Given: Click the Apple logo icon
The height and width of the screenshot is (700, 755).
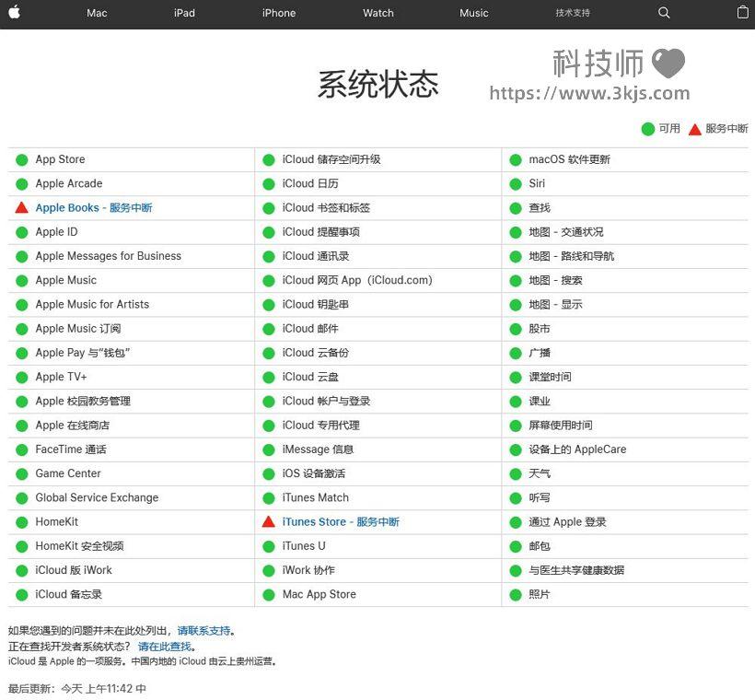Looking at the screenshot, I should pyautogui.click(x=15, y=12).
